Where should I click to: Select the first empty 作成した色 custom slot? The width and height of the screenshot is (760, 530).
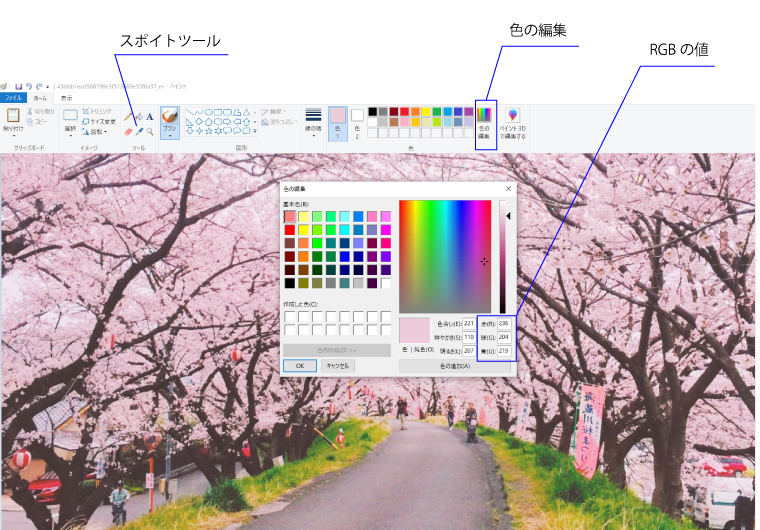[290, 317]
